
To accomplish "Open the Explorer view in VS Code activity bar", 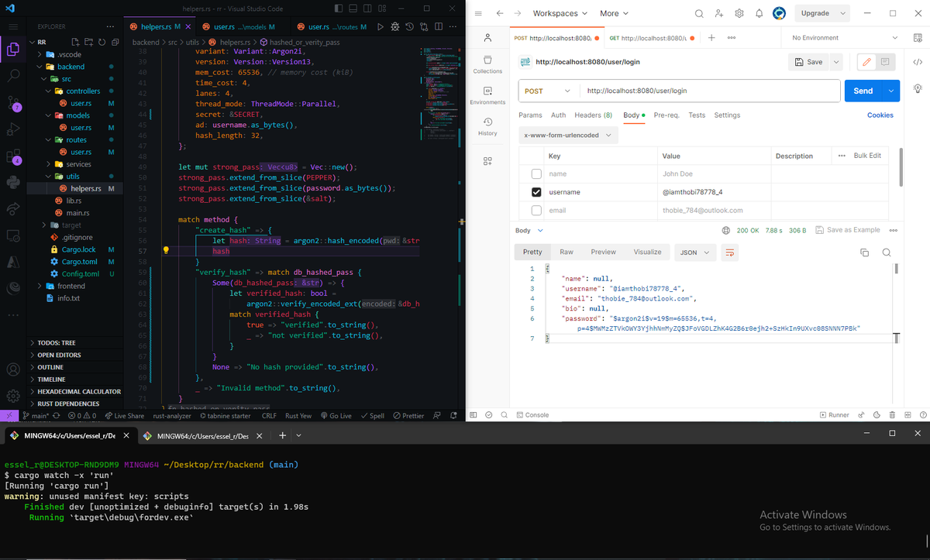I will pos(13,50).
